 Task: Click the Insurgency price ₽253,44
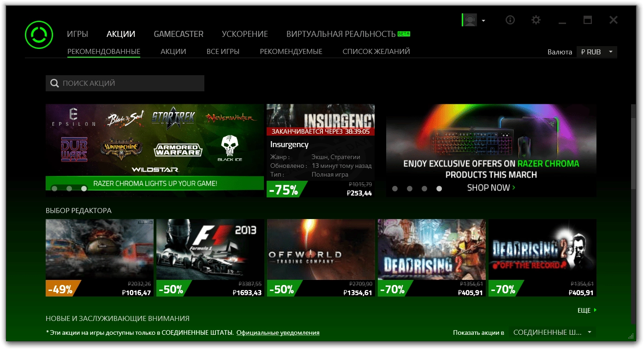pos(359,193)
